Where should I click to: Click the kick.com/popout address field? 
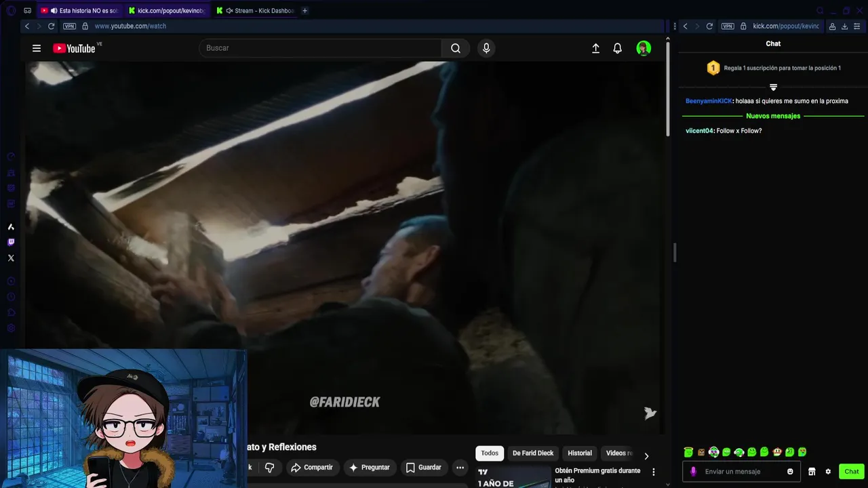(785, 26)
